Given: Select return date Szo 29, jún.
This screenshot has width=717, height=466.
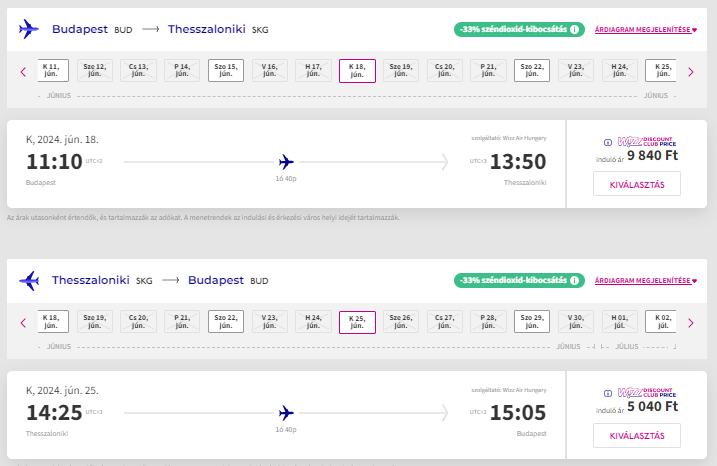Looking at the screenshot, I should tap(532, 321).
